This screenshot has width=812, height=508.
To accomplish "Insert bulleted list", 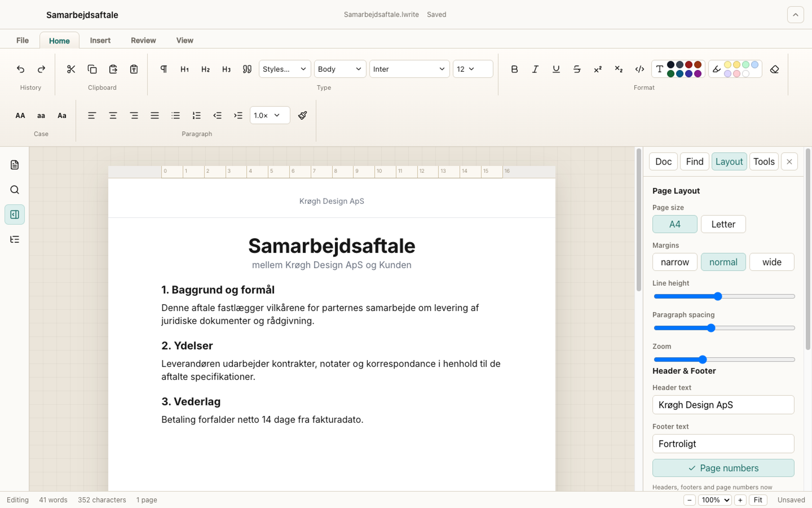I will click(175, 116).
